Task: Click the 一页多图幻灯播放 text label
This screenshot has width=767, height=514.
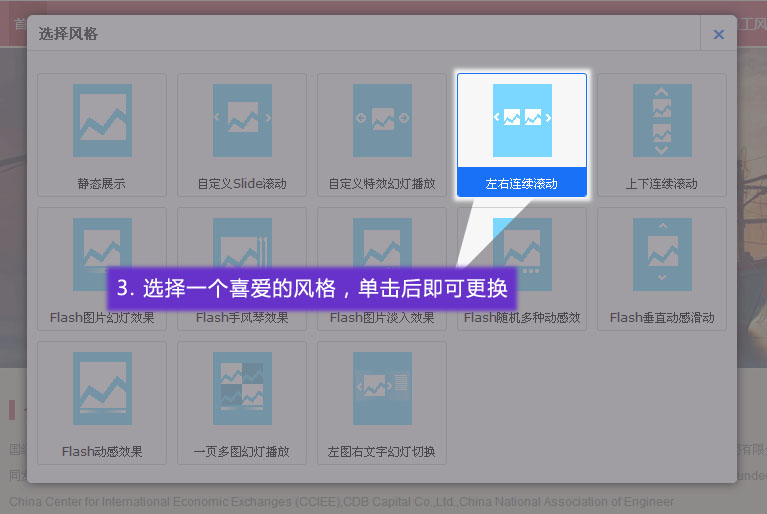Action: pos(242,452)
